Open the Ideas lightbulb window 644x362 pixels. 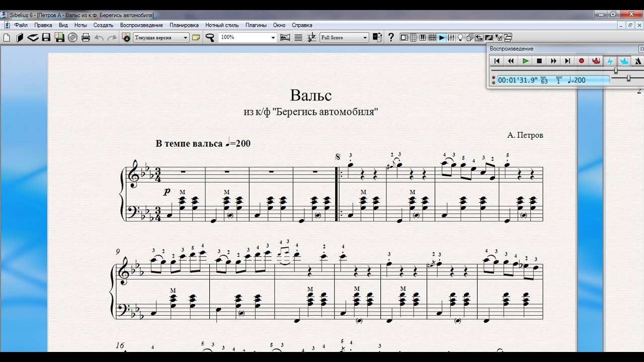[x=460, y=37]
